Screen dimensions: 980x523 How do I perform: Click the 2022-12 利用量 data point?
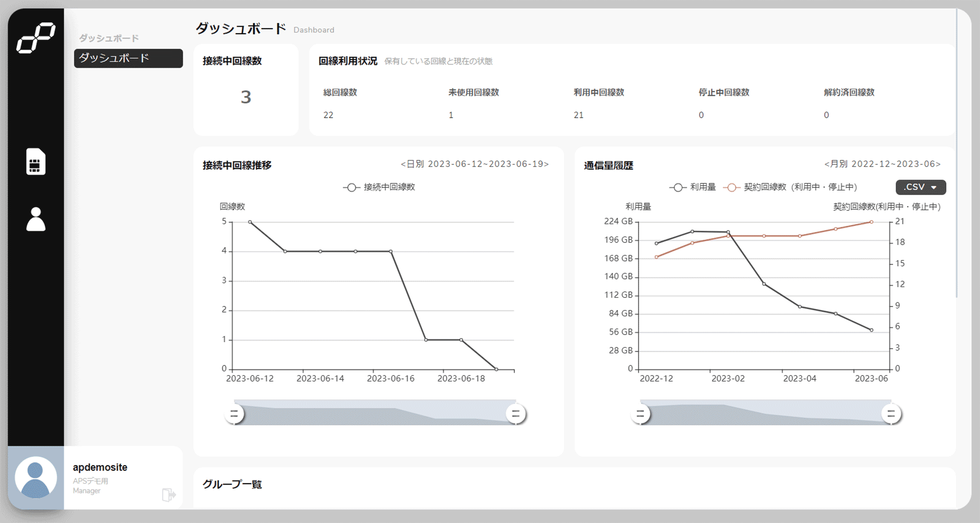tap(656, 243)
